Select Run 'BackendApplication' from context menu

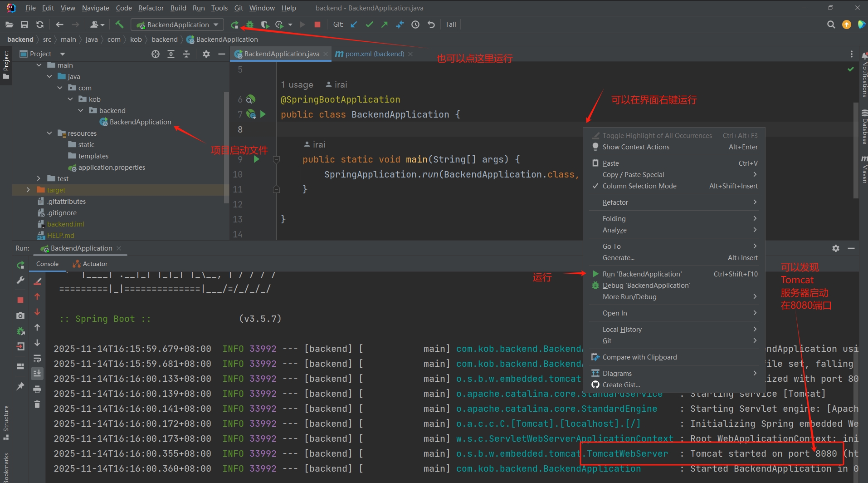(641, 274)
